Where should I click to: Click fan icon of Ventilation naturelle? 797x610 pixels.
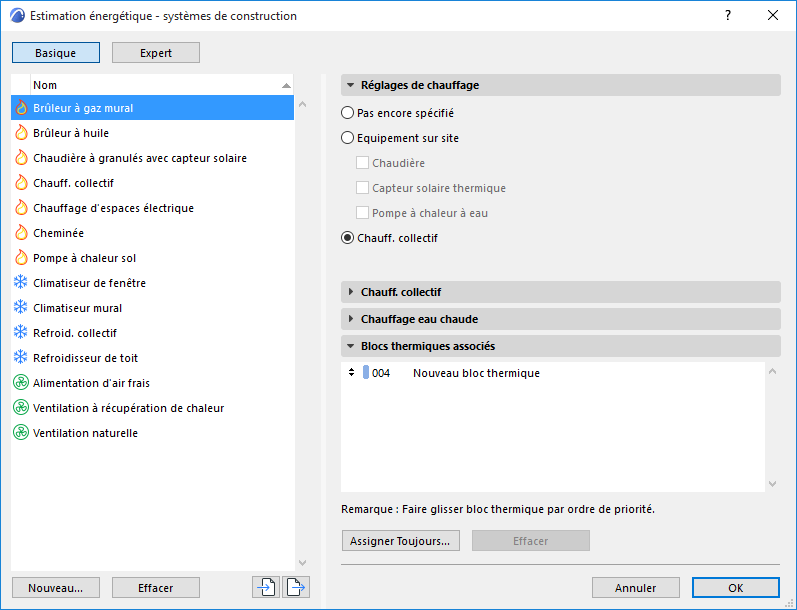[21, 433]
